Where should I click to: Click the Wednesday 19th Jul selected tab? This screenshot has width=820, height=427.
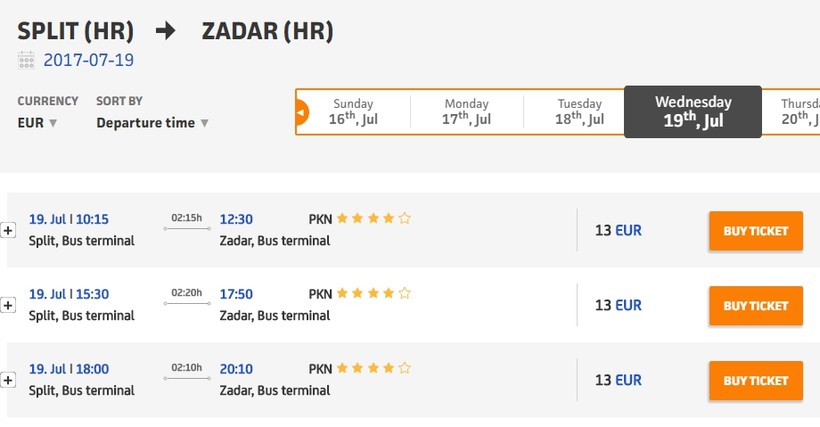[693, 112]
